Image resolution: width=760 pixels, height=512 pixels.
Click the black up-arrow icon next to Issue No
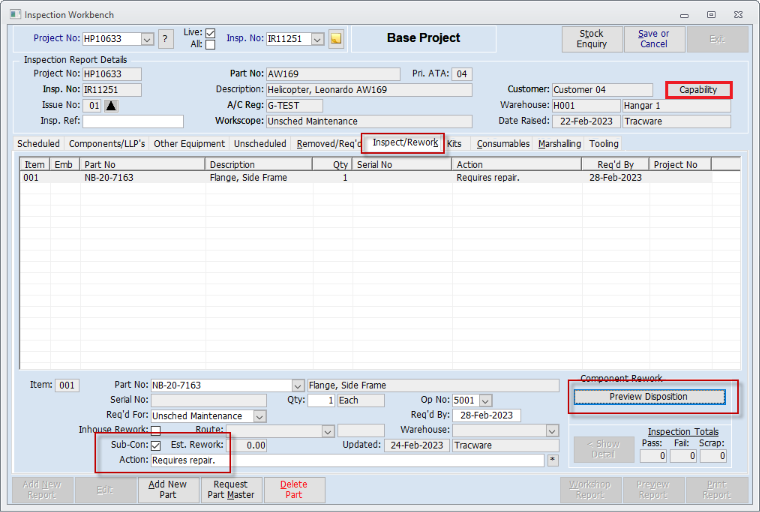pos(111,105)
